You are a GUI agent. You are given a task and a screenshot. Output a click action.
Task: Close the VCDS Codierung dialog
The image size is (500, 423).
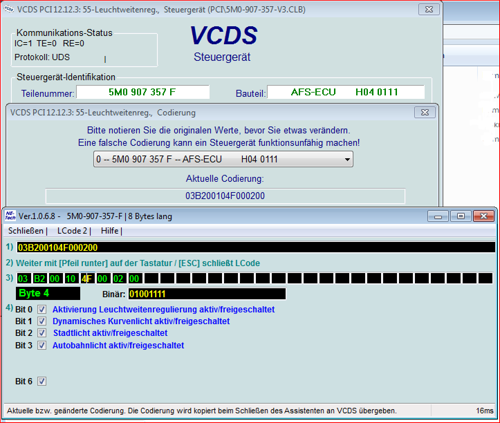pos(425,112)
